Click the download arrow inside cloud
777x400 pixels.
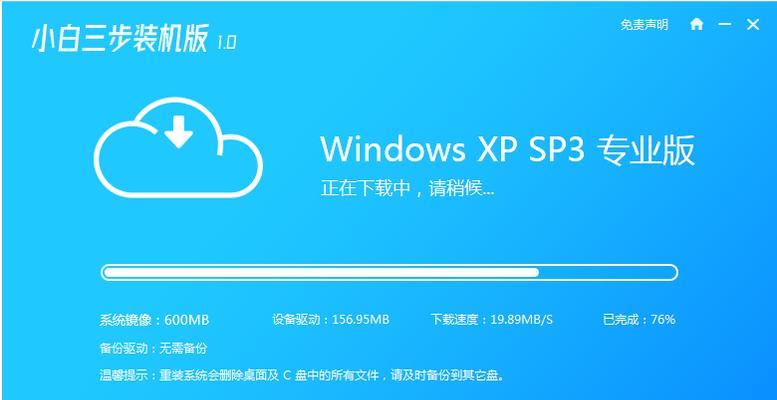[x=178, y=132]
